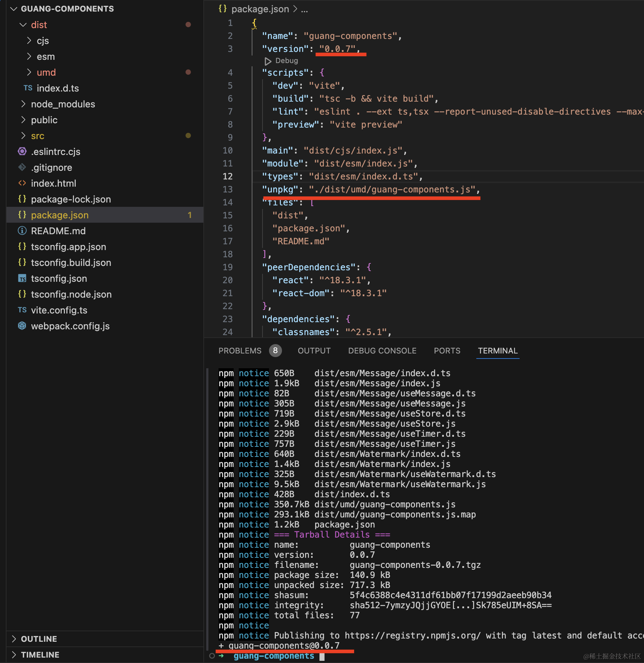Click the package.json braces icon in explorer

22,215
